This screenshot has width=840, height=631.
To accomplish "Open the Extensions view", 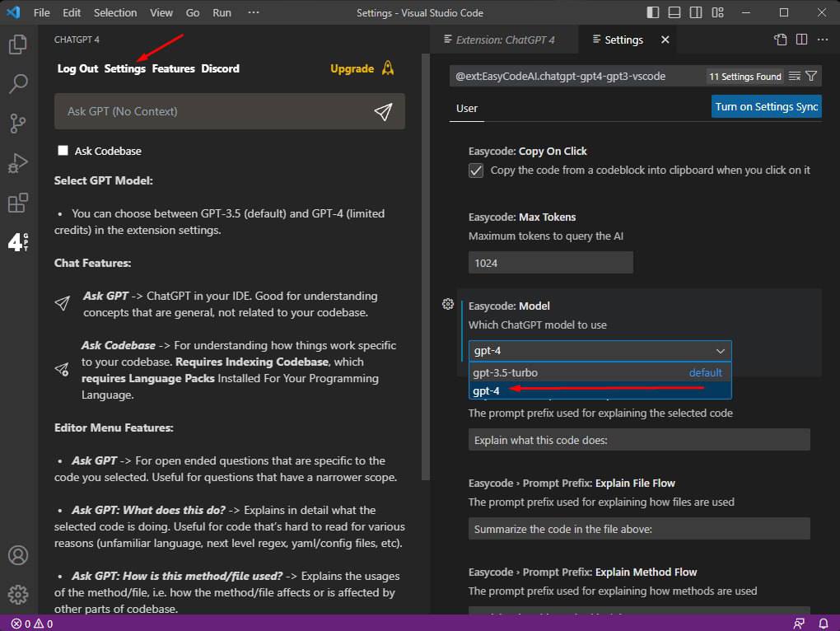I will (x=18, y=203).
